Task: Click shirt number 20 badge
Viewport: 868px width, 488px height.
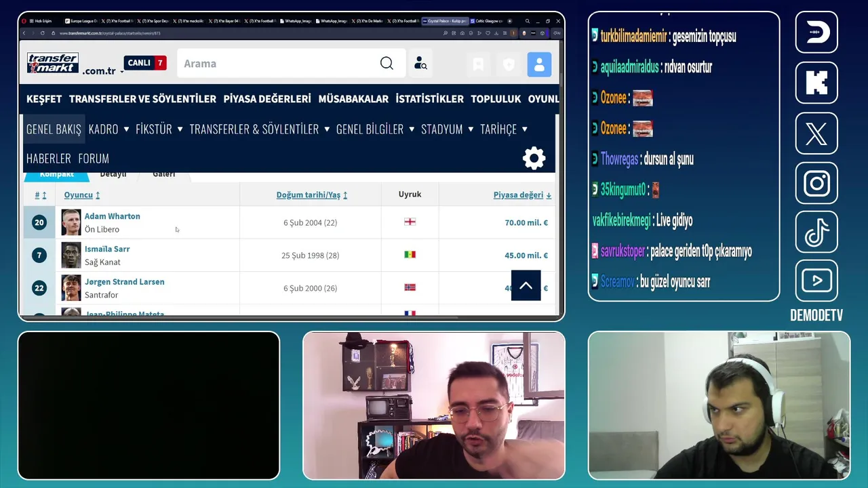Action: pyautogui.click(x=39, y=222)
